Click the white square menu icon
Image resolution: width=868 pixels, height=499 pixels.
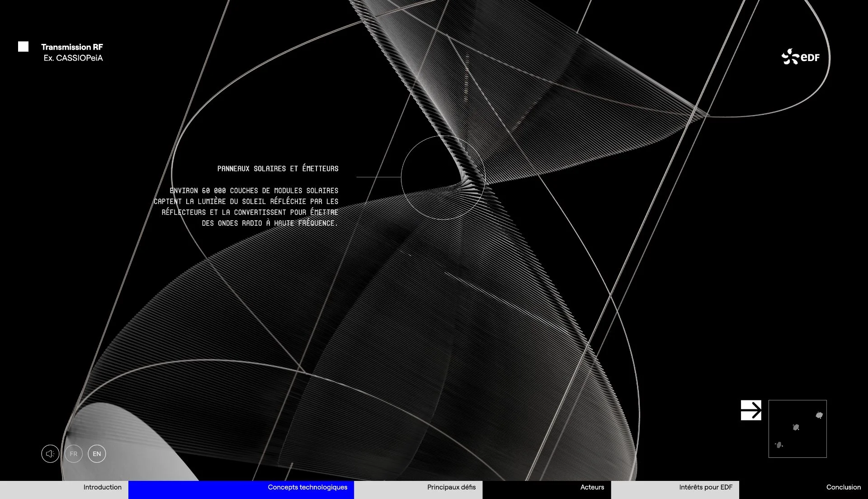(x=23, y=47)
